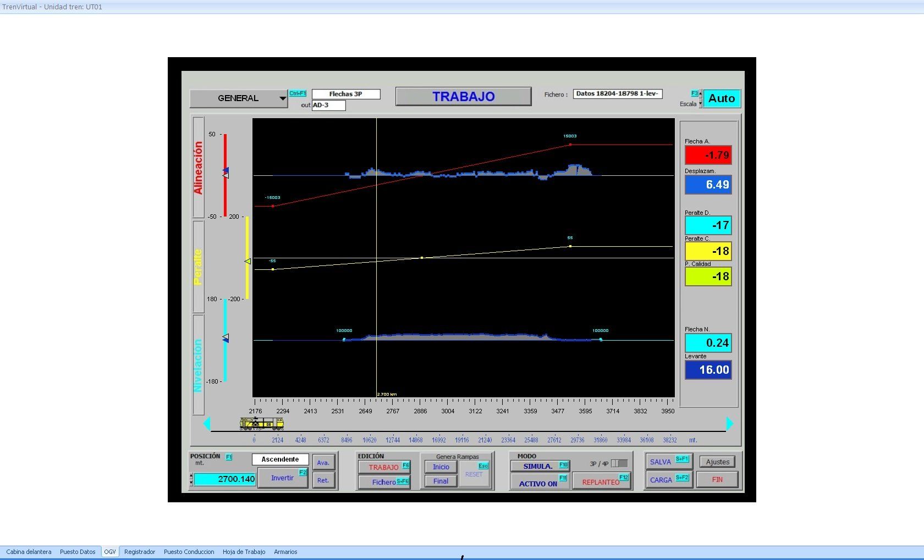The width and height of the screenshot is (924, 560).
Task: Click the REPLANTEO button
Action: (x=601, y=482)
